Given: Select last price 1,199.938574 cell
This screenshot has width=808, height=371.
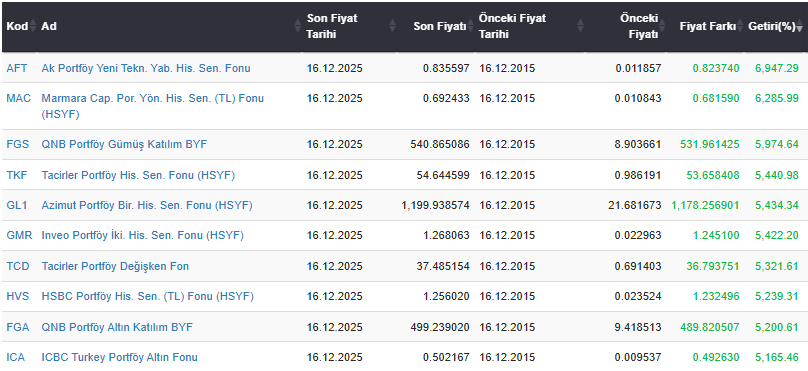Looking at the screenshot, I should click(x=436, y=205).
